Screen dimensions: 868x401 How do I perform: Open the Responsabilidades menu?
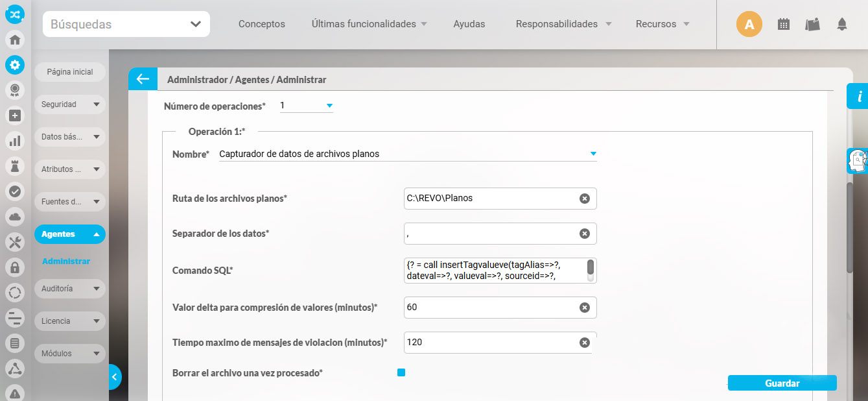(x=563, y=24)
